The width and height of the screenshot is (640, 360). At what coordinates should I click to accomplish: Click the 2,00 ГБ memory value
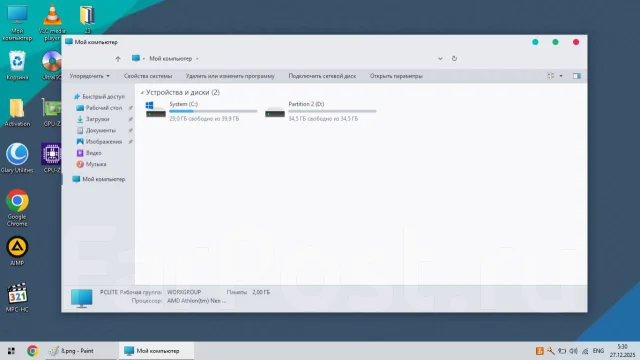[x=261, y=292]
